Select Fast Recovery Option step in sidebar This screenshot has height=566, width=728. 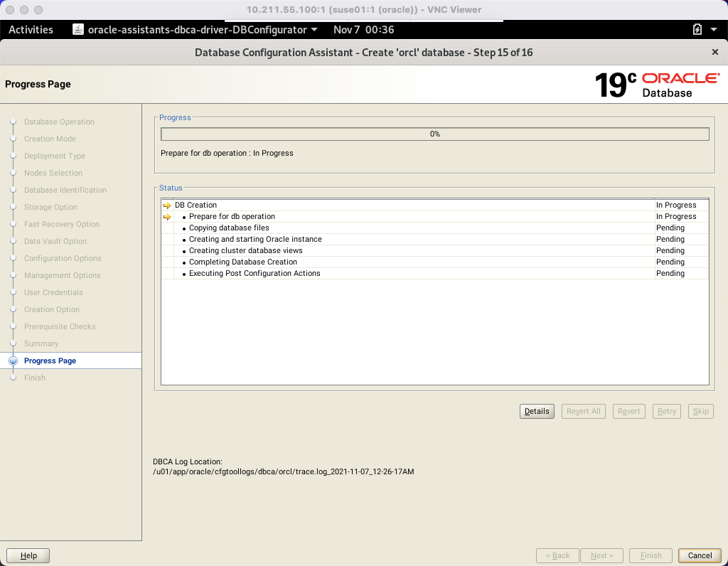[62, 224]
